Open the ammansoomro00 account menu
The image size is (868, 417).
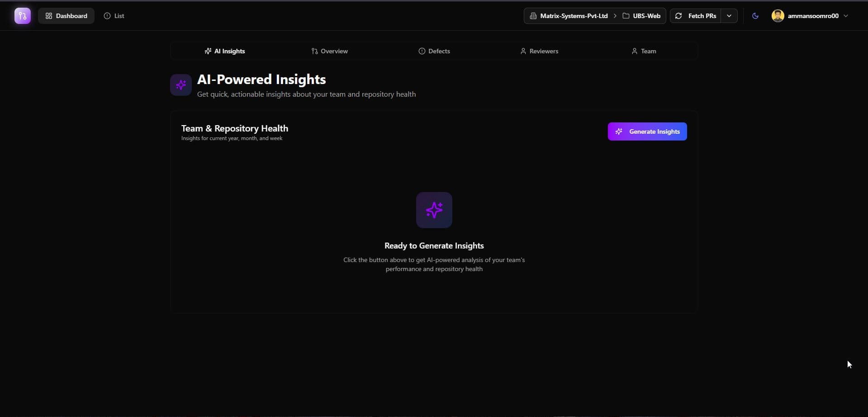(x=810, y=16)
